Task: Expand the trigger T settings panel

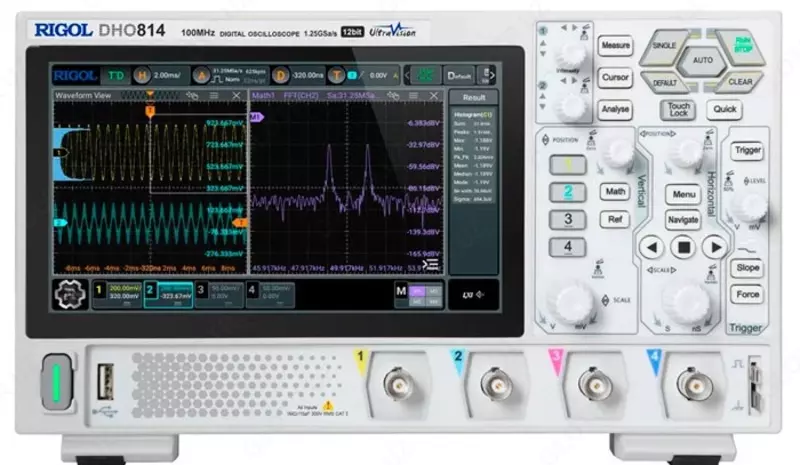Action: click(338, 75)
